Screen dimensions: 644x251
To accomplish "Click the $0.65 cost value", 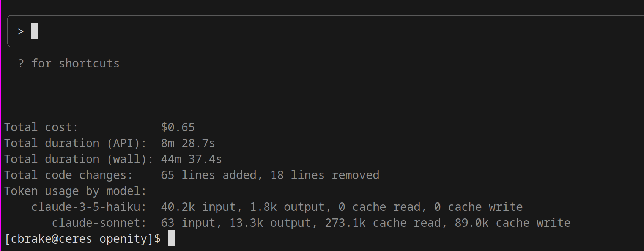I will point(178,127).
